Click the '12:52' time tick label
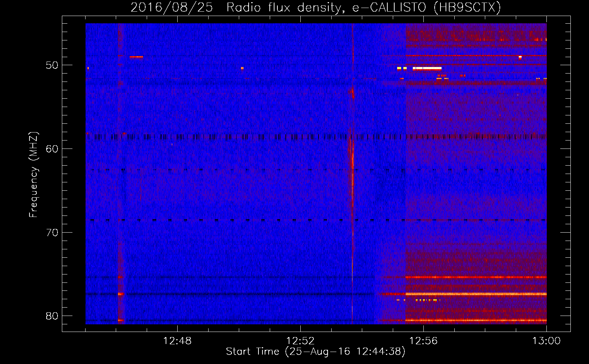The image size is (589, 364). (x=300, y=341)
